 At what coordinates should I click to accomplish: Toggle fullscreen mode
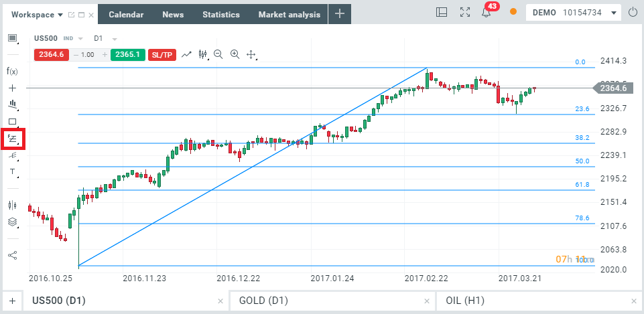[x=465, y=13]
